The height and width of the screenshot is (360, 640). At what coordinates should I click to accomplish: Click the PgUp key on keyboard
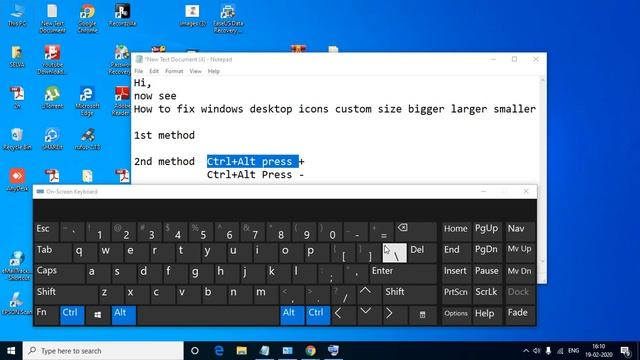[x=487, y=231]
